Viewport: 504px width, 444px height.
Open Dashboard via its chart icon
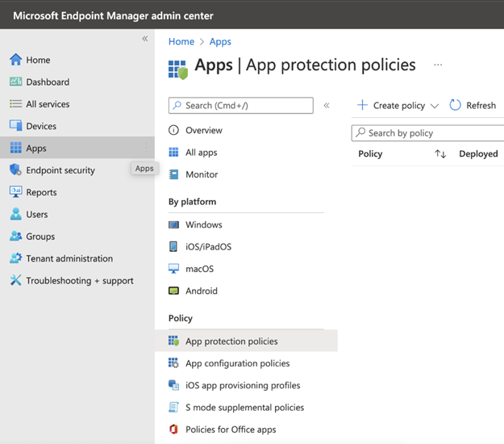coord(15,82)
